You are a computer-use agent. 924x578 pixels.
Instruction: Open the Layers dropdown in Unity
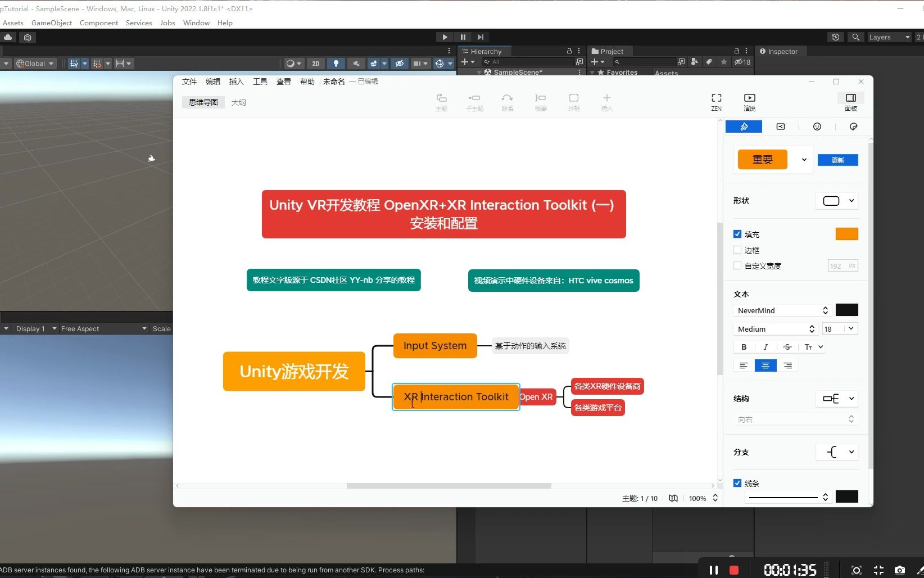pos(889,37)
